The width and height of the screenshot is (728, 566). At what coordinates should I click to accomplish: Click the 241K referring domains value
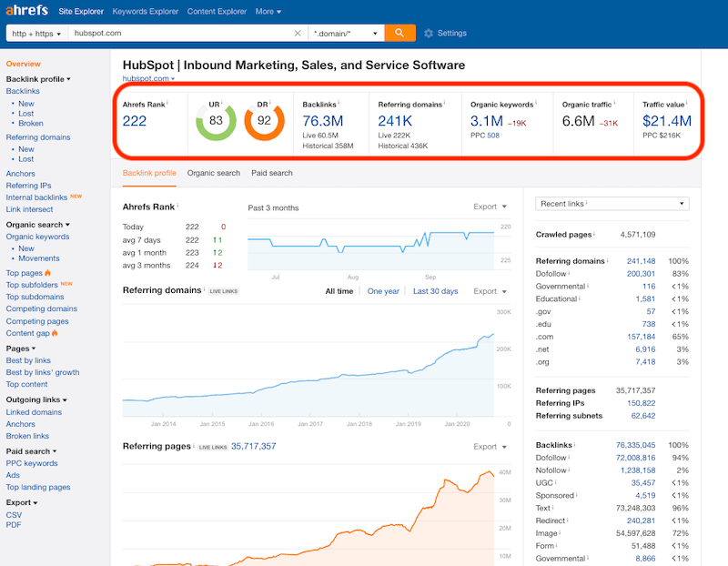pyautogui.click(x=395, y=121)
